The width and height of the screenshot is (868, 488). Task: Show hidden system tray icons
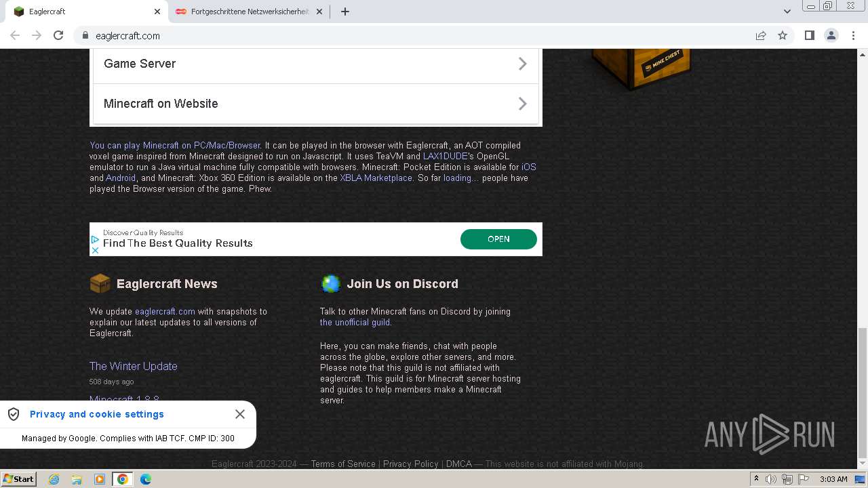click(756, 479)
